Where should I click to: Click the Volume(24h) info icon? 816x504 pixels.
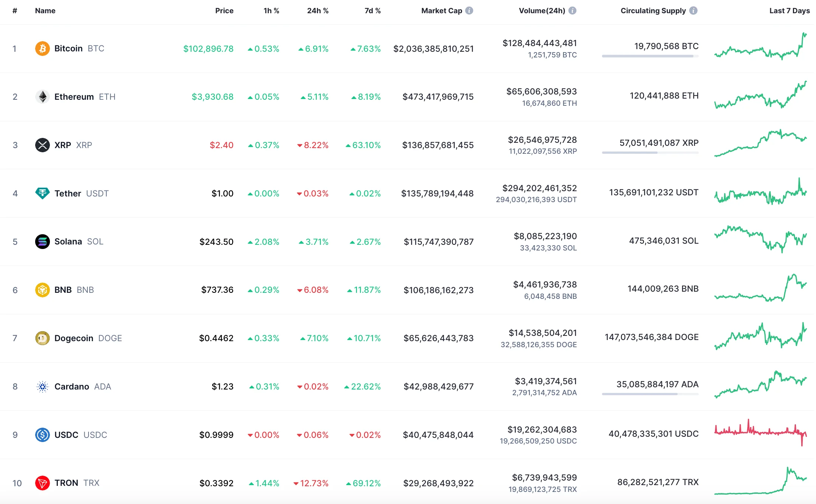572,11
